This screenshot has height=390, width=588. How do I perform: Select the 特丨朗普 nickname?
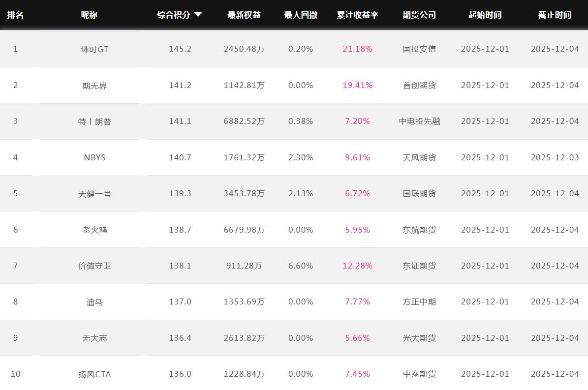(x=94, y=121)
